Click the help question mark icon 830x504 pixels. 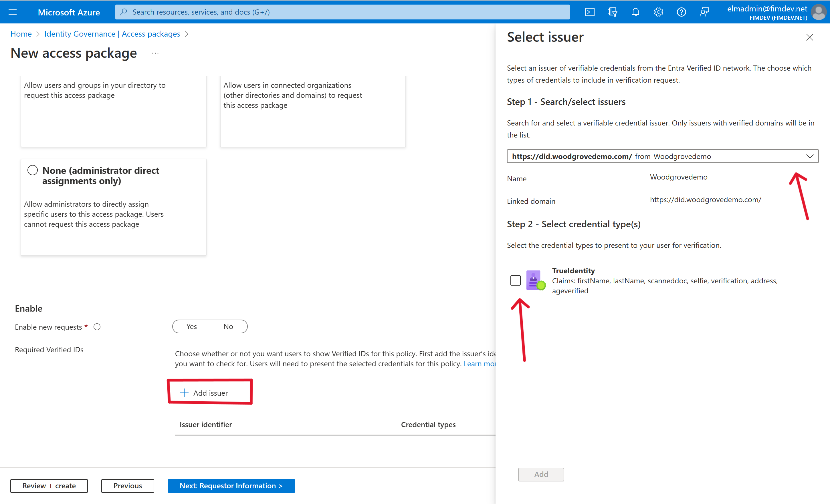click(681, 11)
